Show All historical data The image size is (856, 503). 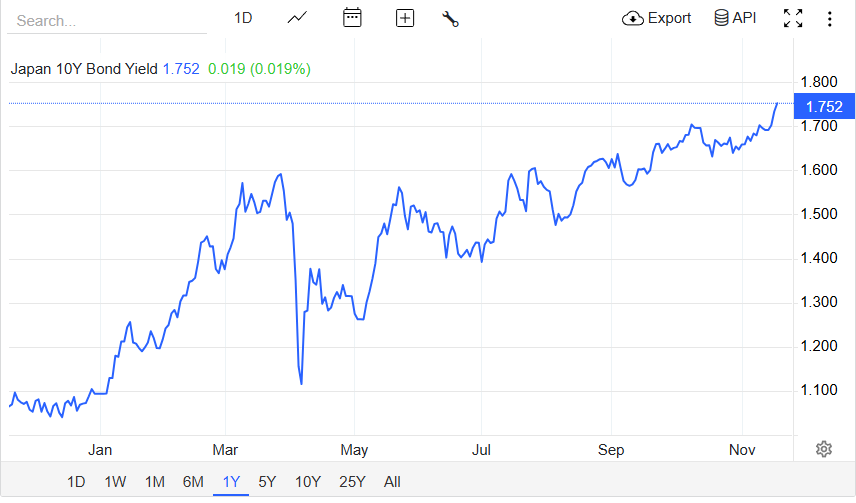392,482
